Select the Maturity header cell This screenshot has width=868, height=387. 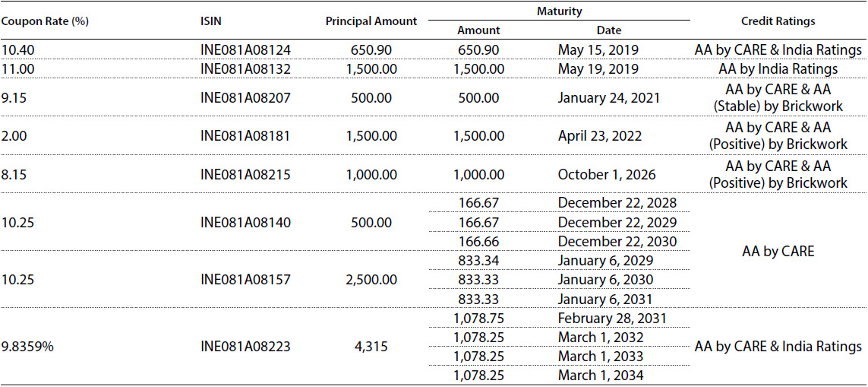[x=559, y=11]
